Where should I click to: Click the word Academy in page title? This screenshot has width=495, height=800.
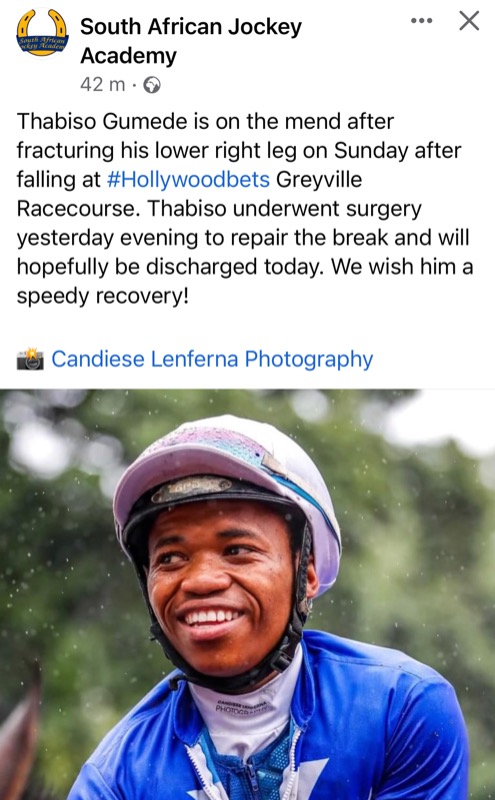[128, 55]
